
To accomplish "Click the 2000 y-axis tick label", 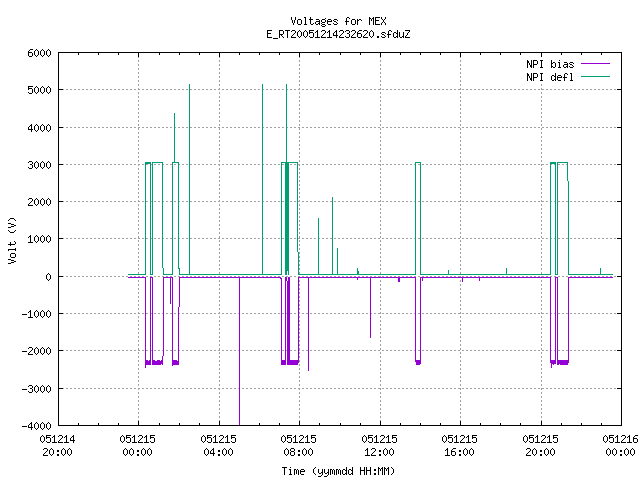I will pyautogui.click(x=40, y=202).
